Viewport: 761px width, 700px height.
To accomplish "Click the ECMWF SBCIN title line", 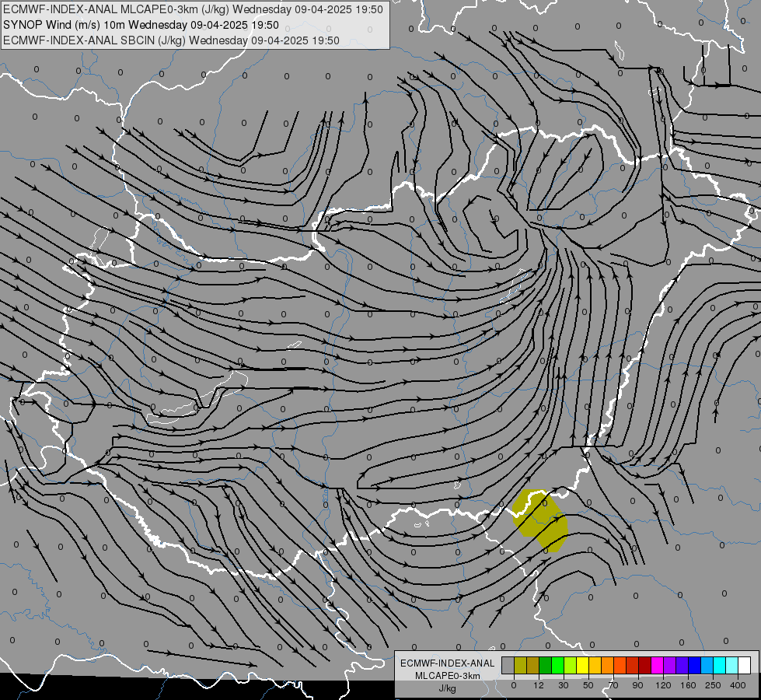I will [x=171, y=40].
